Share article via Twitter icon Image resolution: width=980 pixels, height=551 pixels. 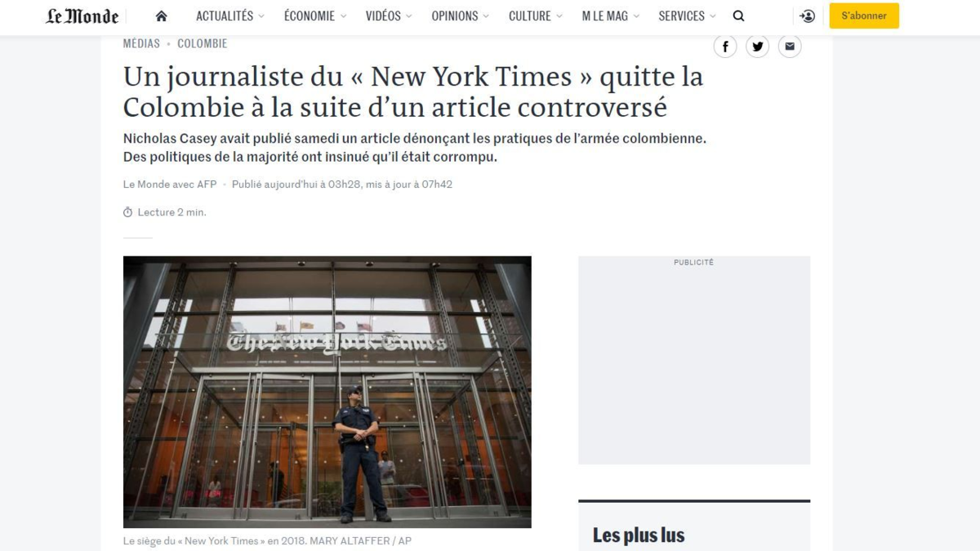[x=757, y=47]
